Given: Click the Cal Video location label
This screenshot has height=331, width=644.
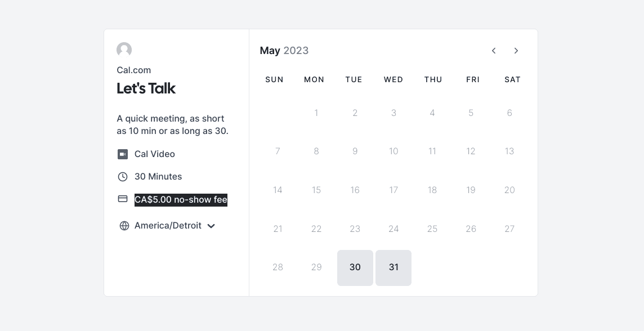Looking at the screenshot, I should 155,154.
